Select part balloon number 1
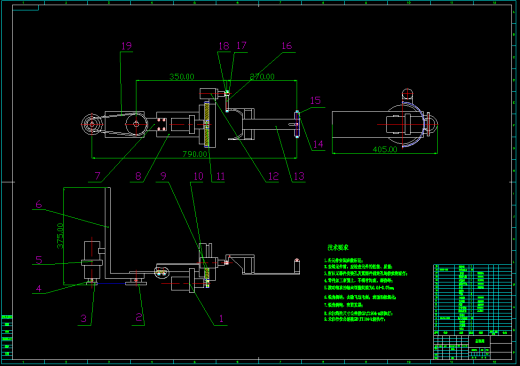520x366 pixels. click(221, 319)
